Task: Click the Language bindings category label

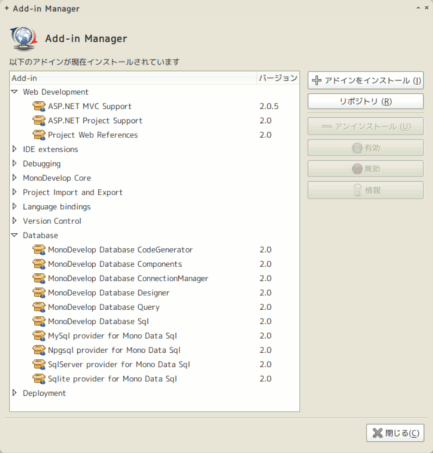Action: (x=57, y=207)
